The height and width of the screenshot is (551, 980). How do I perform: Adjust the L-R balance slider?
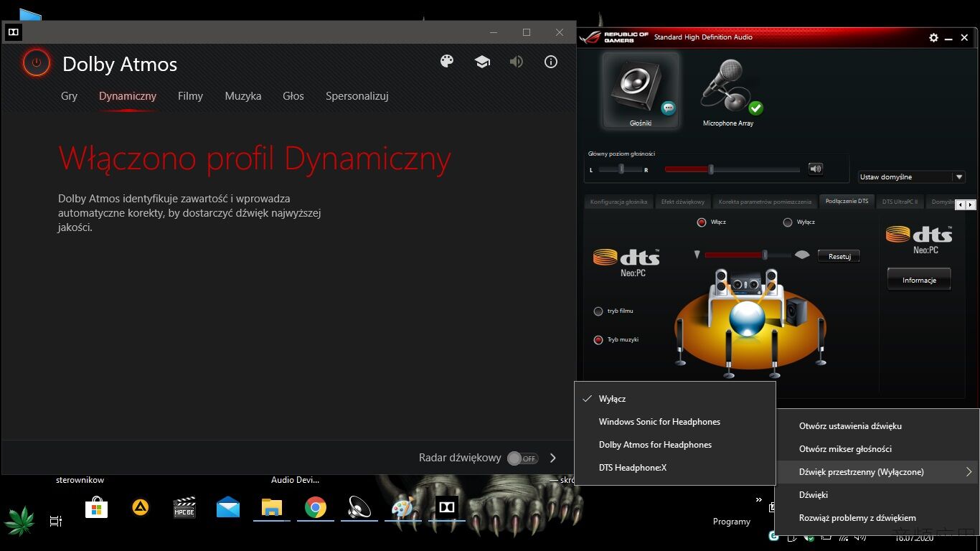(621, 169)
